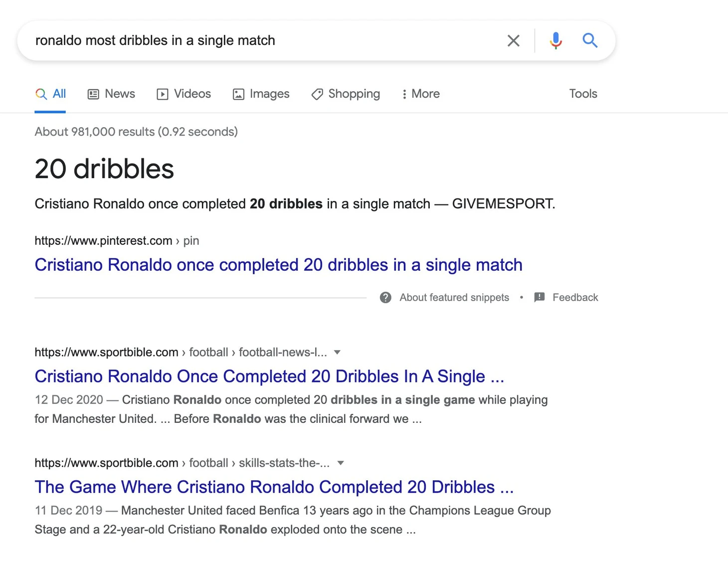Image resolution: width=728 pixels, height=569 pixels.
Task: Open About featured snippets question mark icon
Action: click(x=385, y=298)
